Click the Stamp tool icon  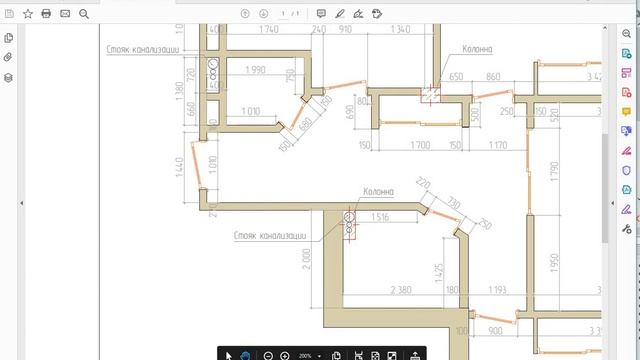point(377,14)
